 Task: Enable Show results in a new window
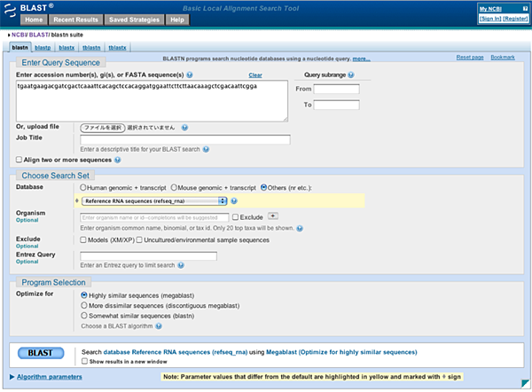84,361
